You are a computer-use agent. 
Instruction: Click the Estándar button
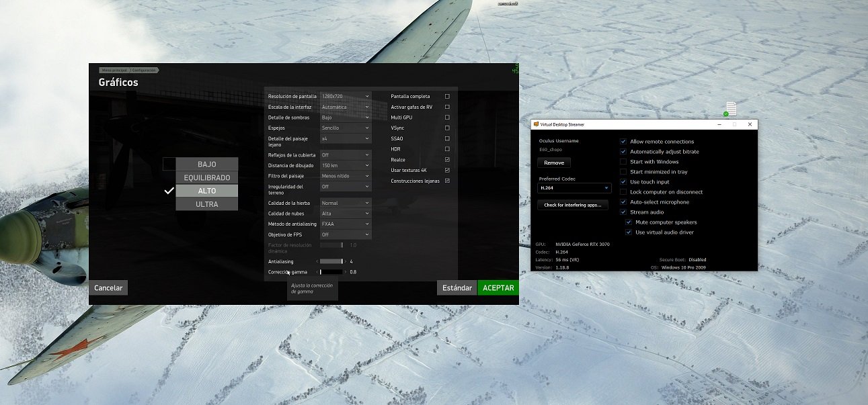tap(457, 287)
